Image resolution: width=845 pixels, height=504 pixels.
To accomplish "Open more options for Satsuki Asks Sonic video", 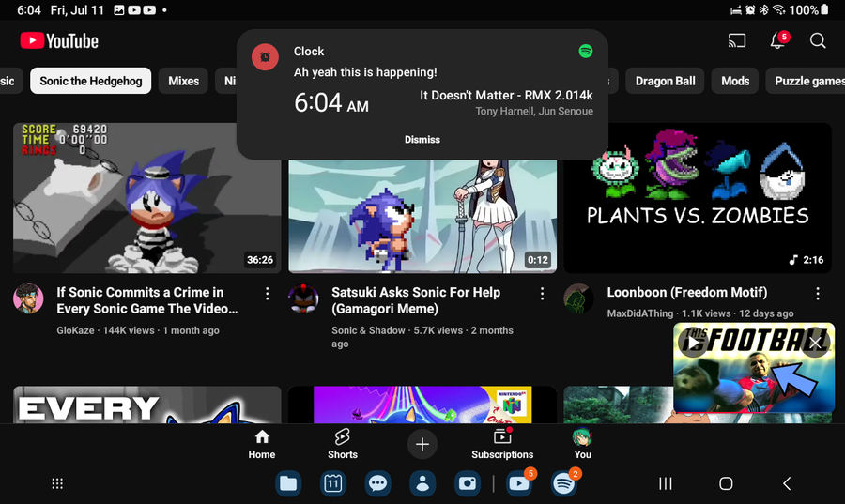I will (542, 294).
